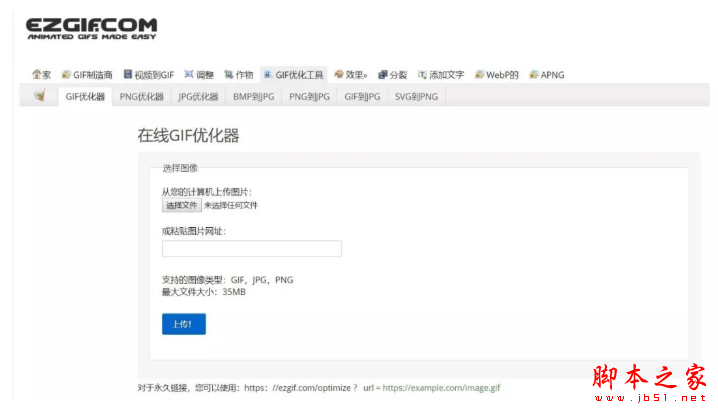Switch to the JPG优化器 tab
The width and height of the screenshot is (718, 409).
tap(198, 97)
